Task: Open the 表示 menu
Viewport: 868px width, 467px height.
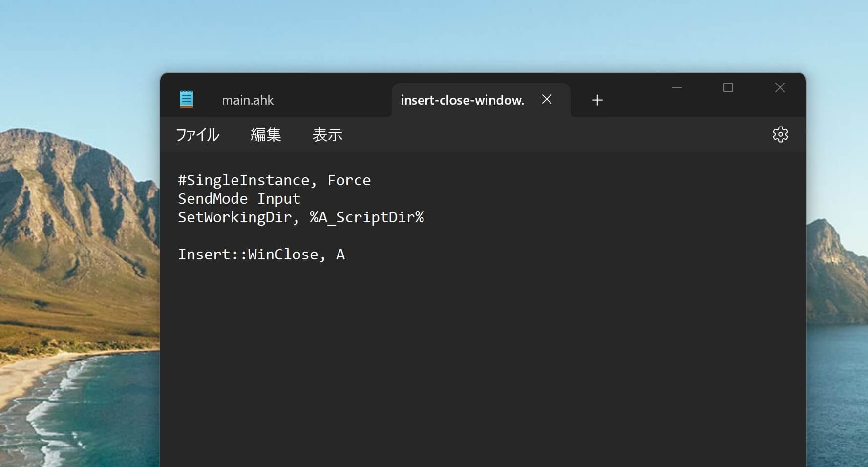Action: click(327, 135)
